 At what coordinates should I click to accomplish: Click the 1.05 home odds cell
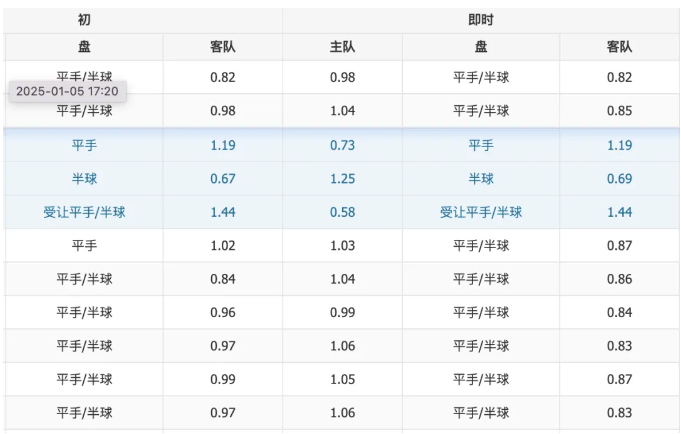click(343, 379)
